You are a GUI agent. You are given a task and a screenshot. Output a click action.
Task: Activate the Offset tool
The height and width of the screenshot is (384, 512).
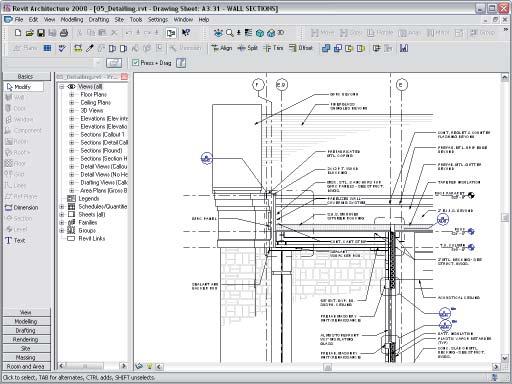(301, 48)
